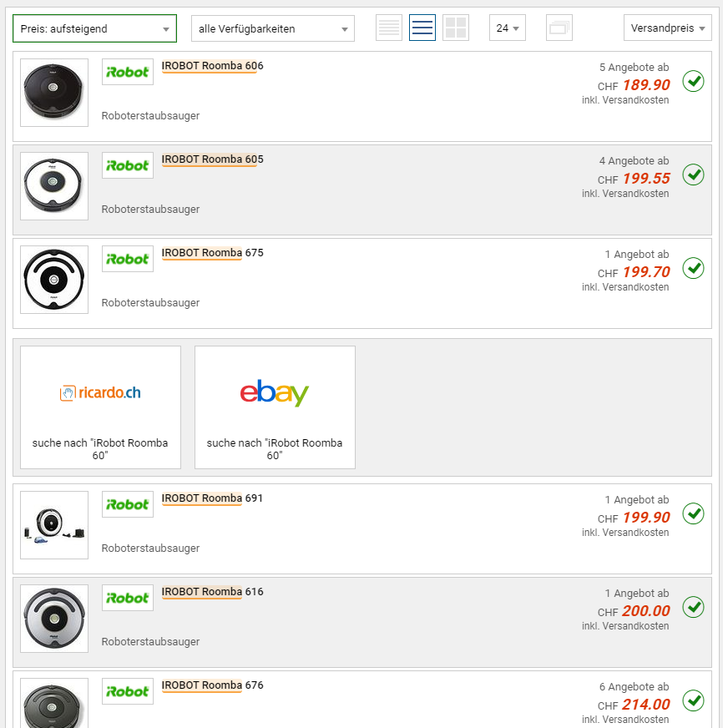This screenshot has height=728, width=723.
Task: Click the Roomba 605 product thumbnail
Action: pyautogui.click(x=54, y=186)
